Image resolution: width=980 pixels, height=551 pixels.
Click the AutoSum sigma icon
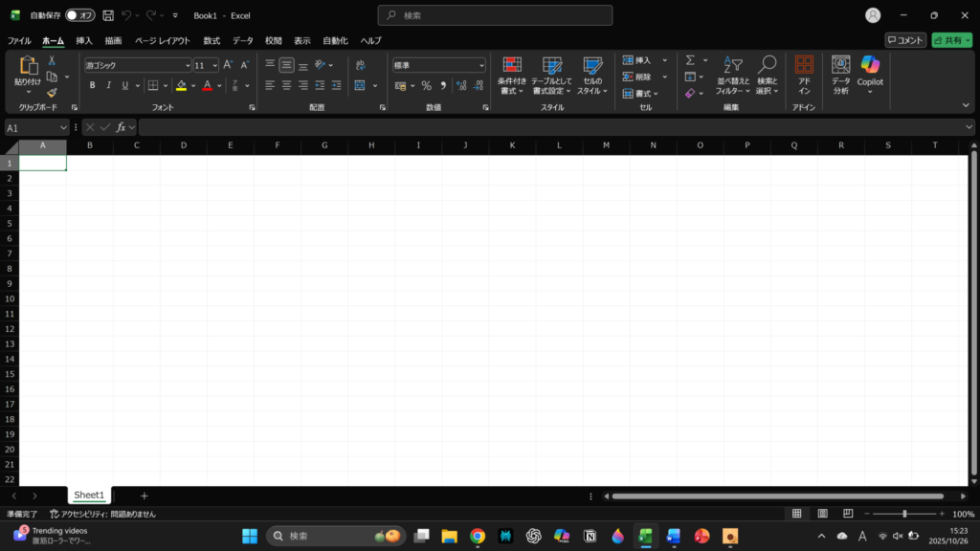(690, 60)
